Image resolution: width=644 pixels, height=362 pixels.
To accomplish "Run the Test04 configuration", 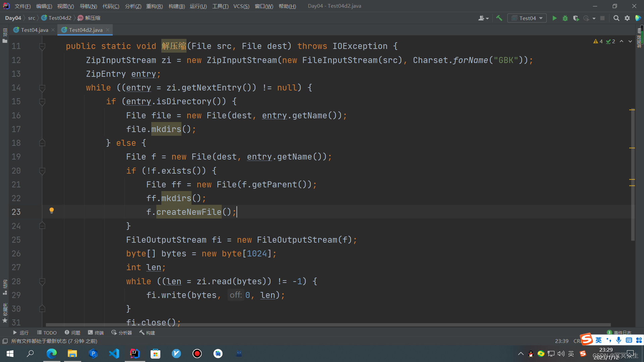I will 554,18.
